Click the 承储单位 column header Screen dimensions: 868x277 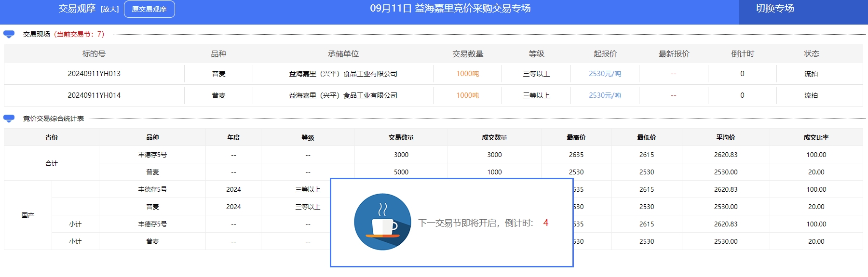343,53
